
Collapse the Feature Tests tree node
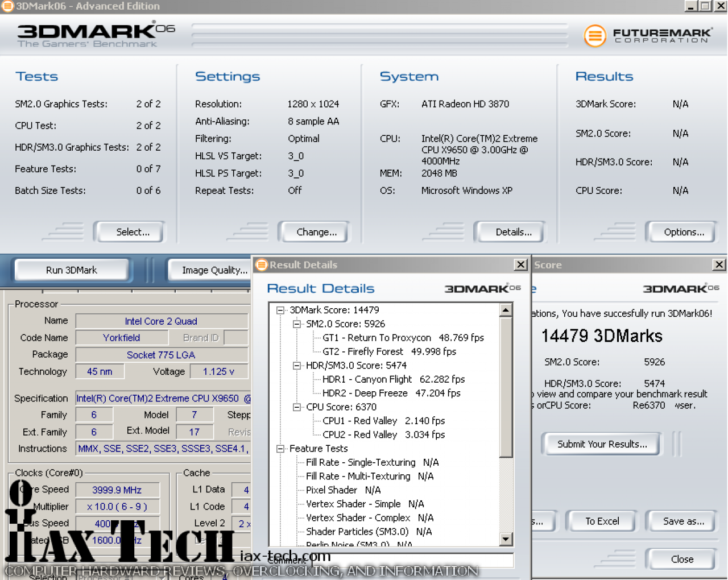tap(280, 449)
